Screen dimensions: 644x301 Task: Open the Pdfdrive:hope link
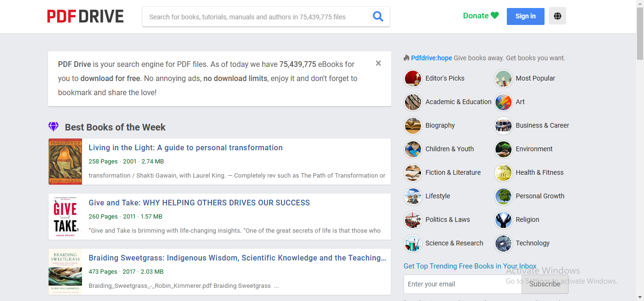pos(431,58)
